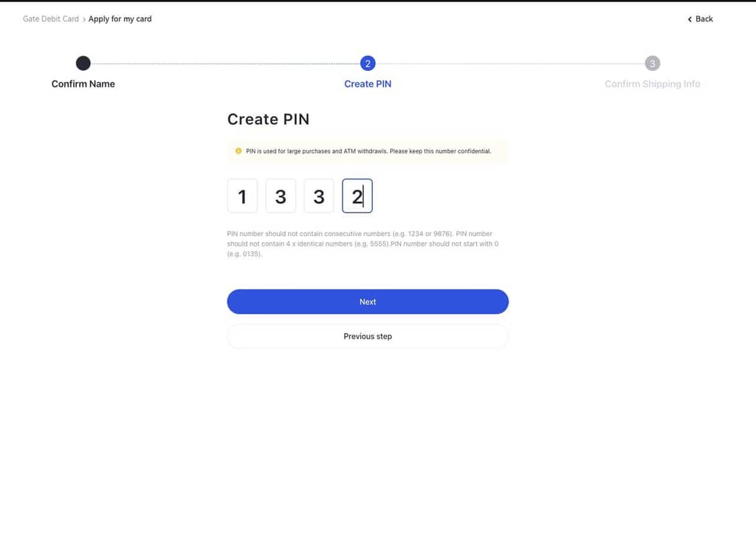Viewport: 756px width, 544px height.
Task: Click the Back chevron arrow icon
Action: click(x=690, y=19)
